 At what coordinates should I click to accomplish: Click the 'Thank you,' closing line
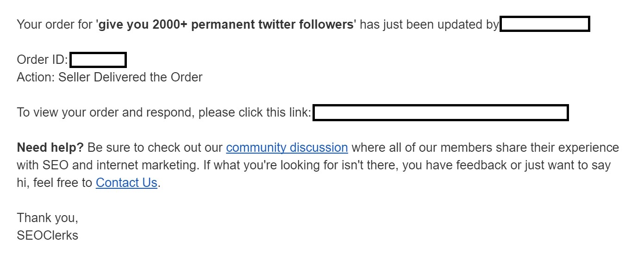[x=47, y=217]
